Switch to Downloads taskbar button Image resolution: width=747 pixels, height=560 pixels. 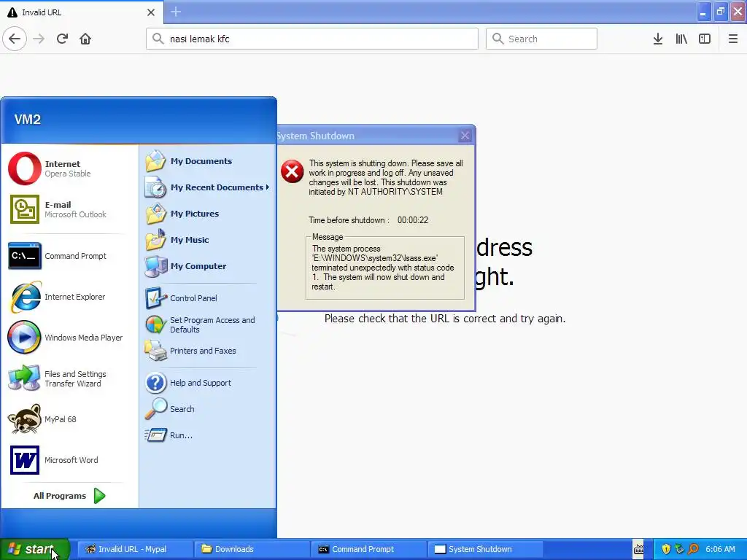252,549
